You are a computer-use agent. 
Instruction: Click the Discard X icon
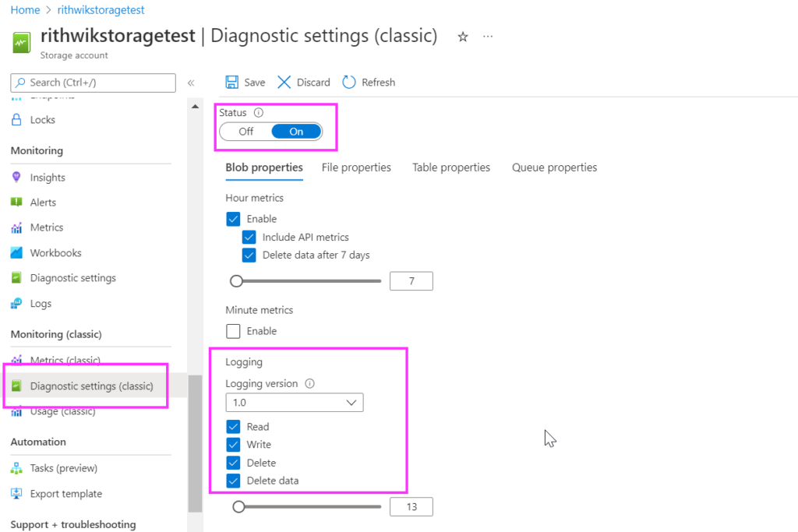click(284, 83)
